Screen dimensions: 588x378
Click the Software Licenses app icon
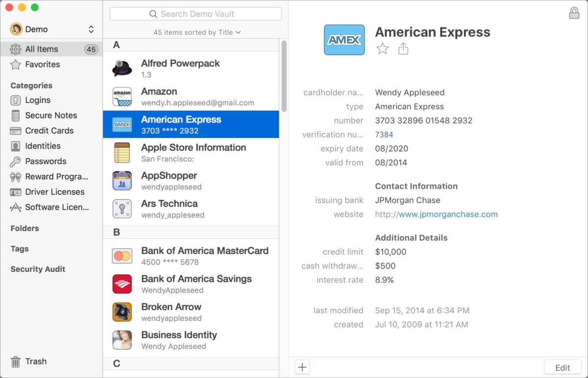(x=16, y=207)
